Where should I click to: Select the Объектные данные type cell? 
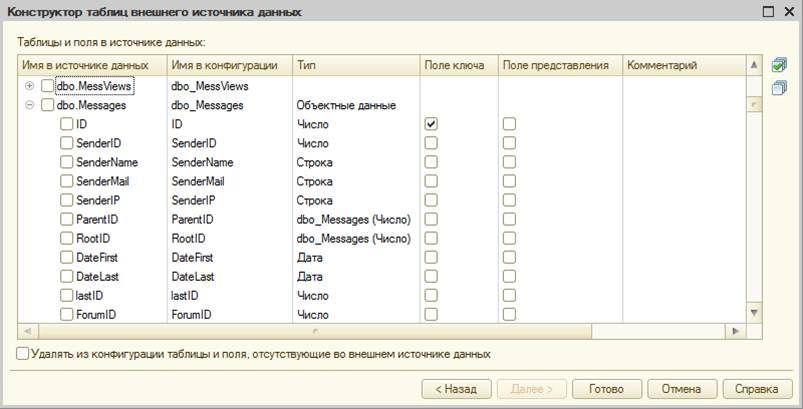356,105
